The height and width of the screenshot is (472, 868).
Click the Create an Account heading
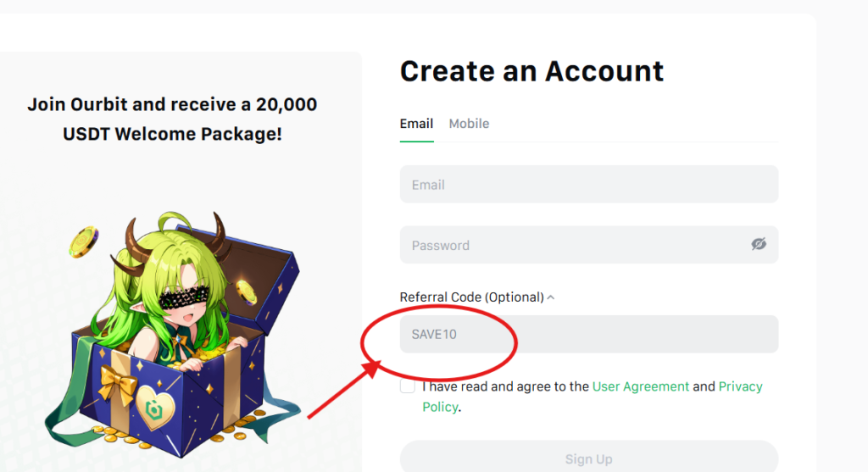[531, 71]
